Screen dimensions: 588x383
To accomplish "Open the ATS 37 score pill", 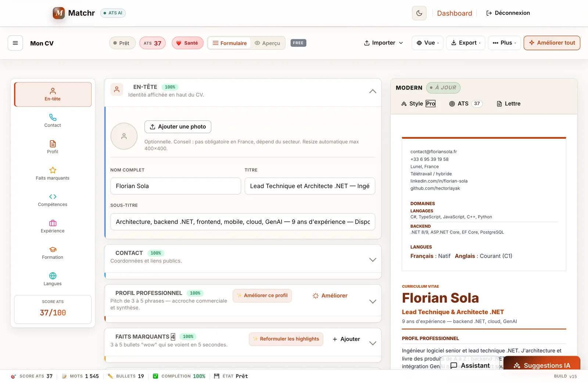I will pyautogui.click(x=153, y=43).
